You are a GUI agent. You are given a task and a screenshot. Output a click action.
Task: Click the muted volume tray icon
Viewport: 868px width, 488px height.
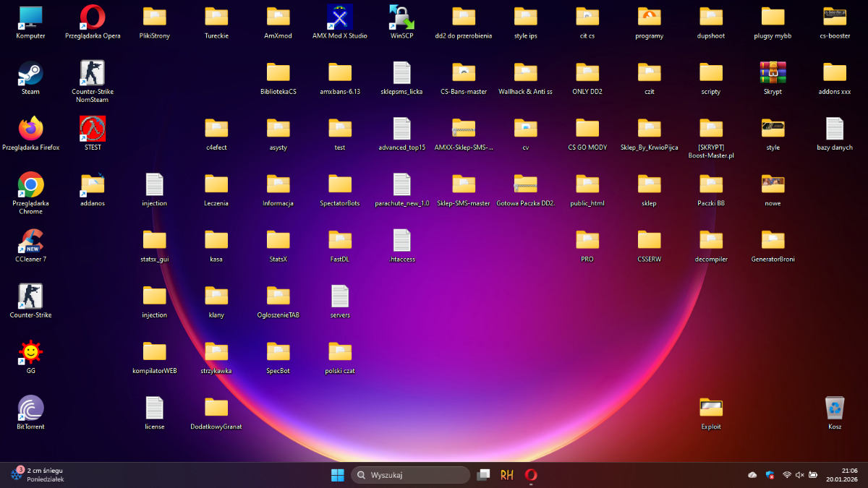pos(800,475)
